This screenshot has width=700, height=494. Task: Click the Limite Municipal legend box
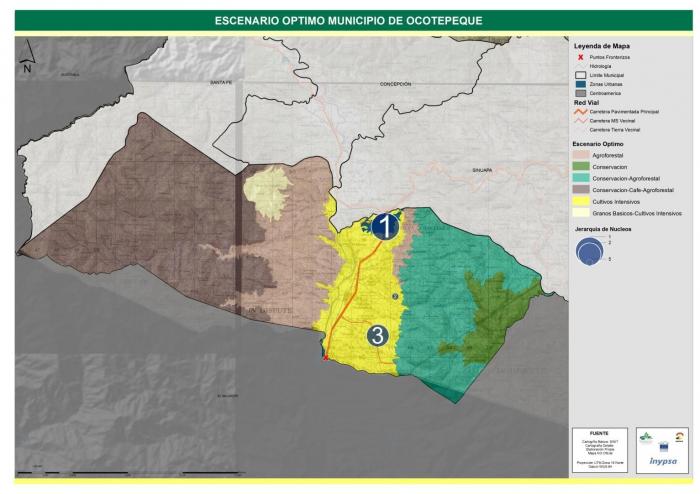[x=579, y=75]
